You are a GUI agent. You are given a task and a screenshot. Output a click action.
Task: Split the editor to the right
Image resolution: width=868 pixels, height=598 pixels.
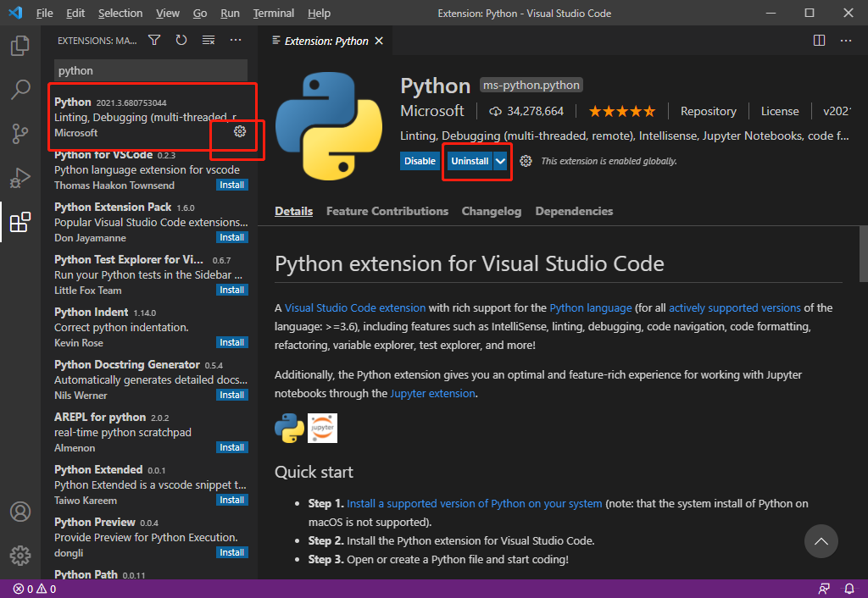(x=818, y=39)
